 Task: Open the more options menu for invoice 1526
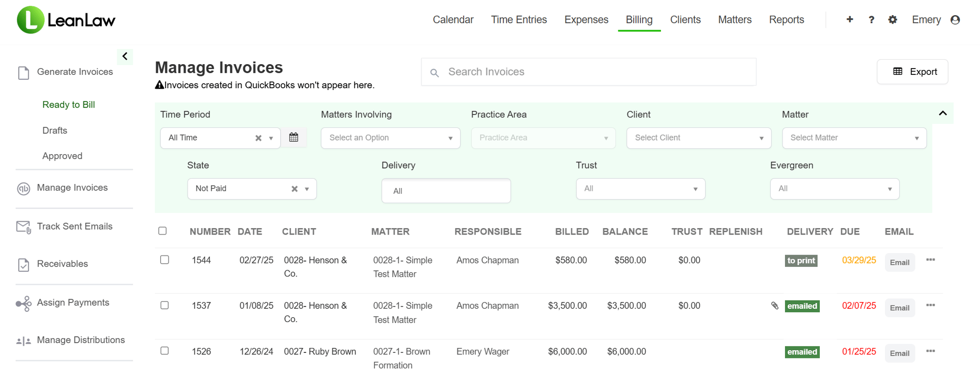[931, 351]
